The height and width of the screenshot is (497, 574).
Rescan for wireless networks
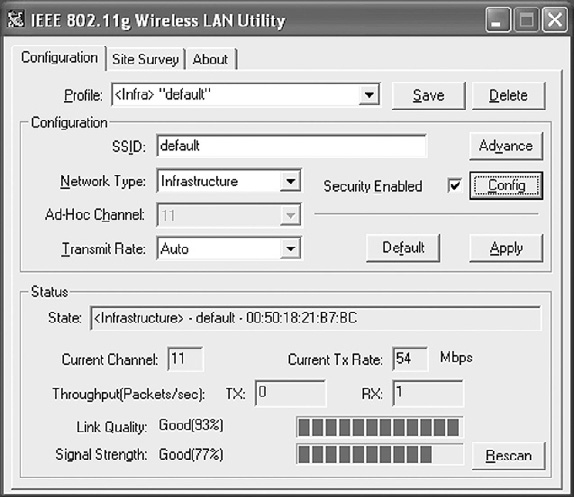tap(508, 456)
